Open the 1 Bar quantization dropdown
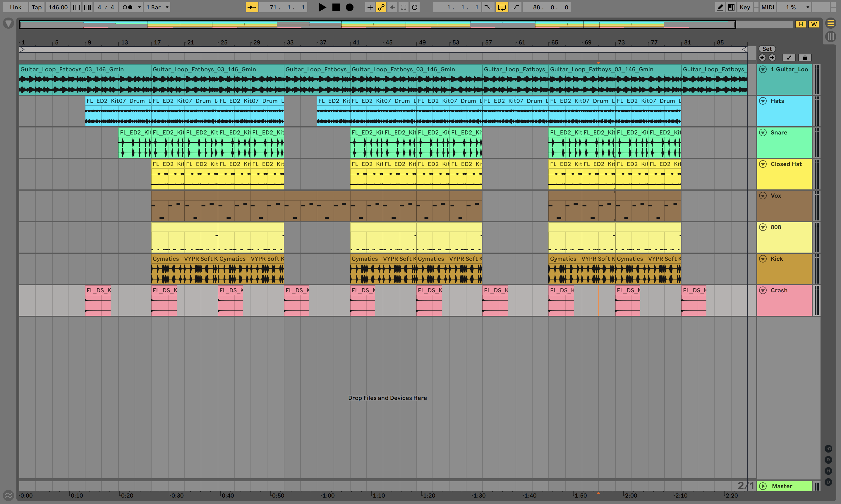The image size is (841, 504). [157, 7]
